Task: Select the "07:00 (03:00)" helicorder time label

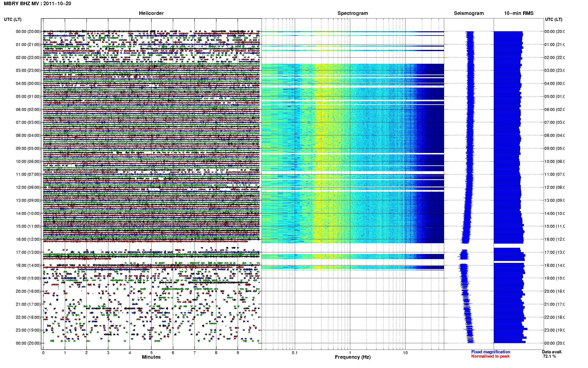Action: point(28,122)
